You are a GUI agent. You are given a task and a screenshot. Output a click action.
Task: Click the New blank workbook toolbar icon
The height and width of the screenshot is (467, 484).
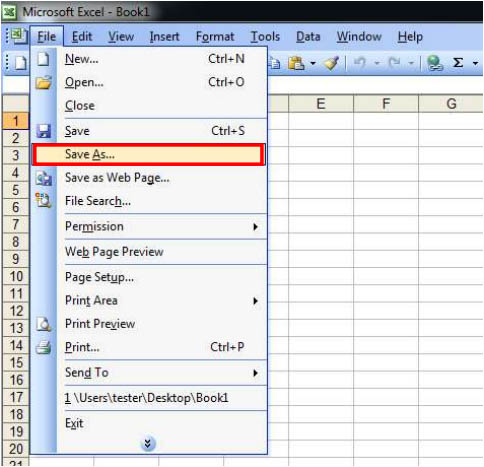pyautogui.click(x=20, y=63)
